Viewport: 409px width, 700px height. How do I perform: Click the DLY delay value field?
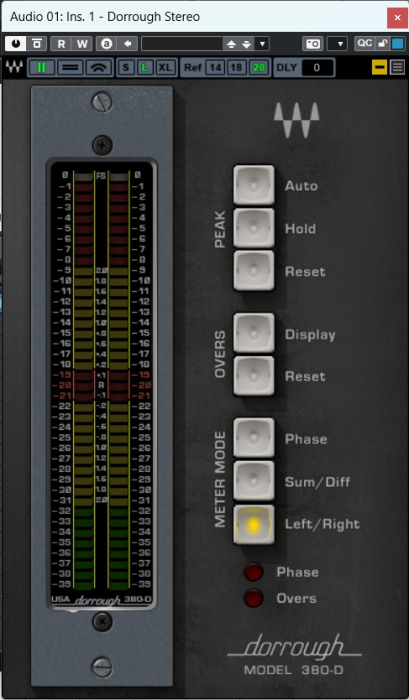tap(317, 68)
